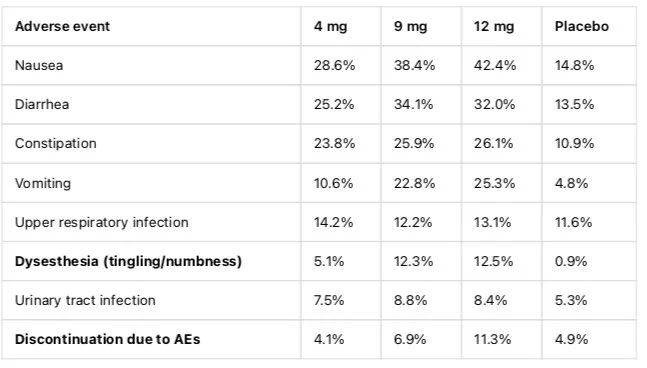
Task: Click the 12 mg column header
Action: (494, 26)
